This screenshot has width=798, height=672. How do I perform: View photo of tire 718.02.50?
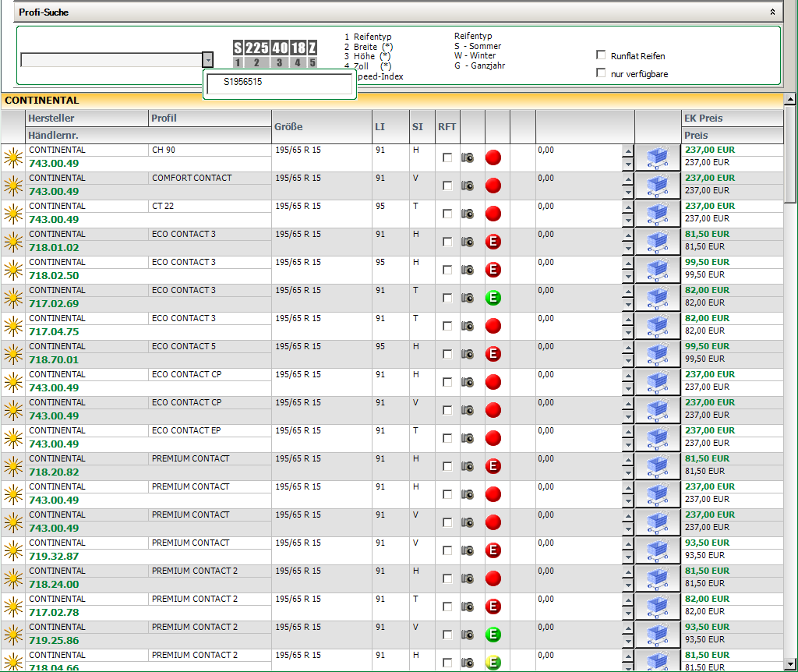[468, 270]
